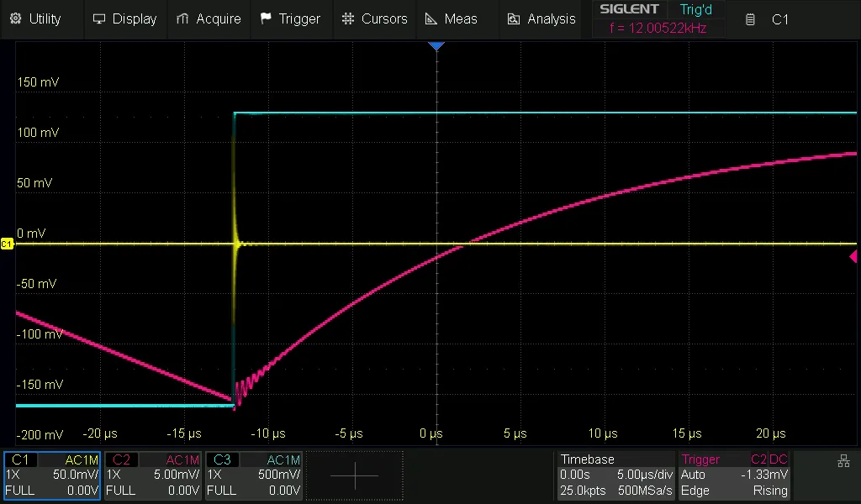Toggle channel C2 via its descriptor box
861x504 pixels.
pos(122,459)
